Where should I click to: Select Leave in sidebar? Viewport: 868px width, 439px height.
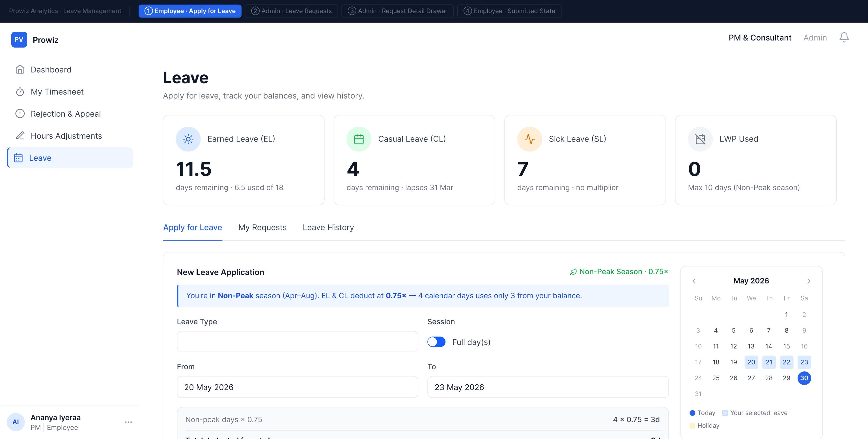[x=70, y=158]
